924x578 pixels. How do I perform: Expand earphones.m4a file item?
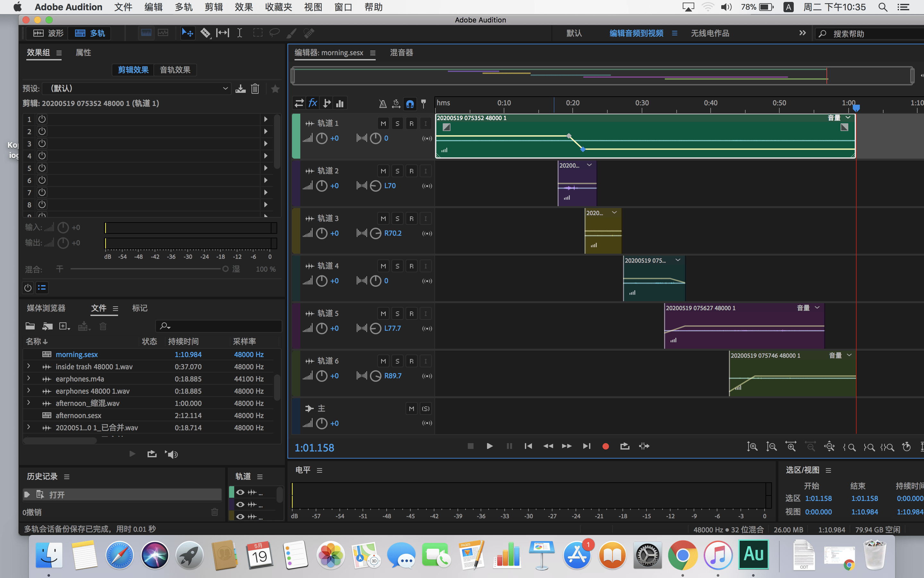[x=29, y=379]
